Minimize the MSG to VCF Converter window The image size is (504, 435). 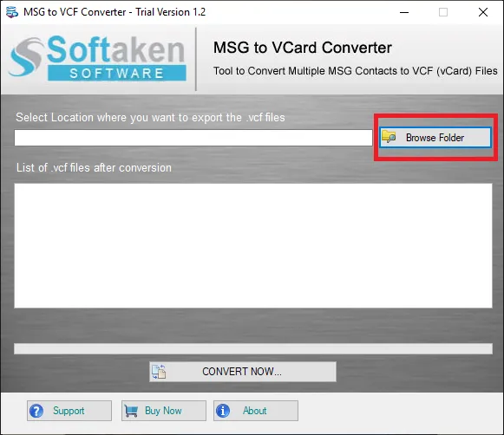tap(404, 12)
